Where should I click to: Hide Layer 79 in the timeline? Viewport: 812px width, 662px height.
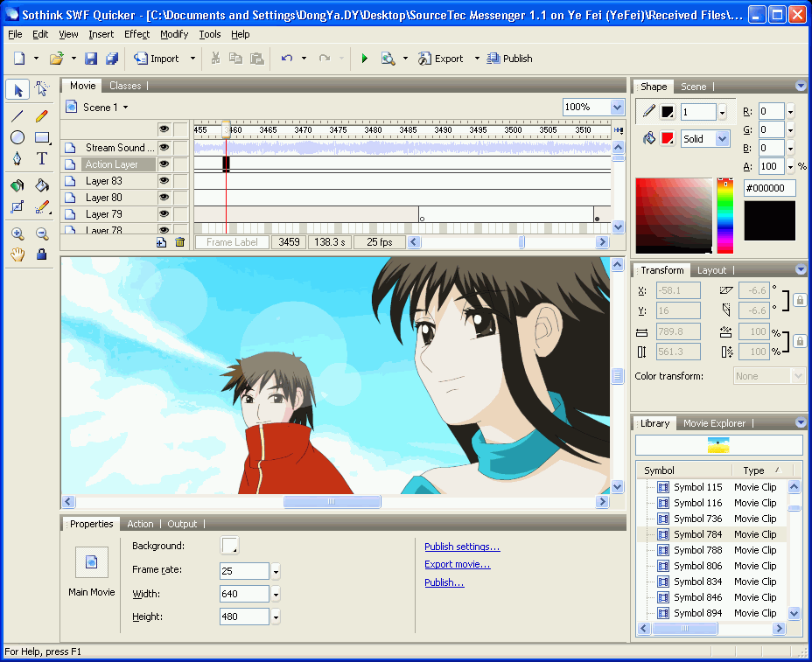(x=164, y=213)
